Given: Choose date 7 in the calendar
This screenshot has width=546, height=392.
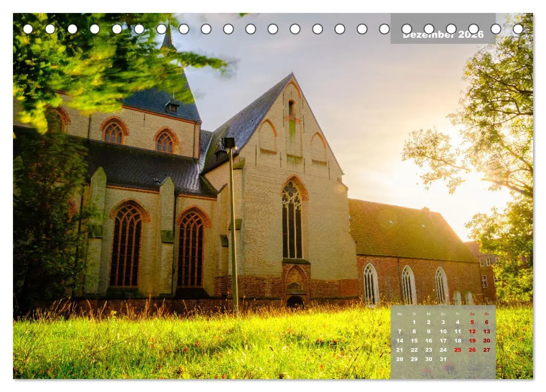Looking at the screenshot, I should (x=400, y=331).
